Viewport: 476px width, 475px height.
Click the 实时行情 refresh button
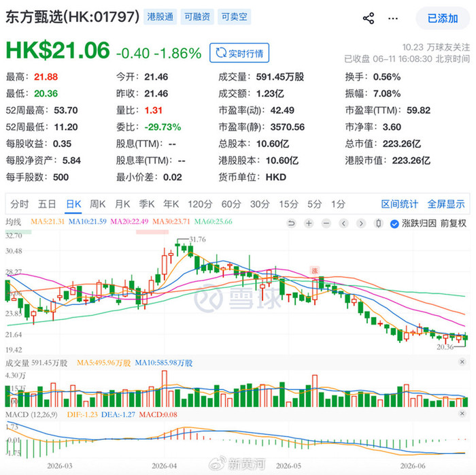[239, 53]
